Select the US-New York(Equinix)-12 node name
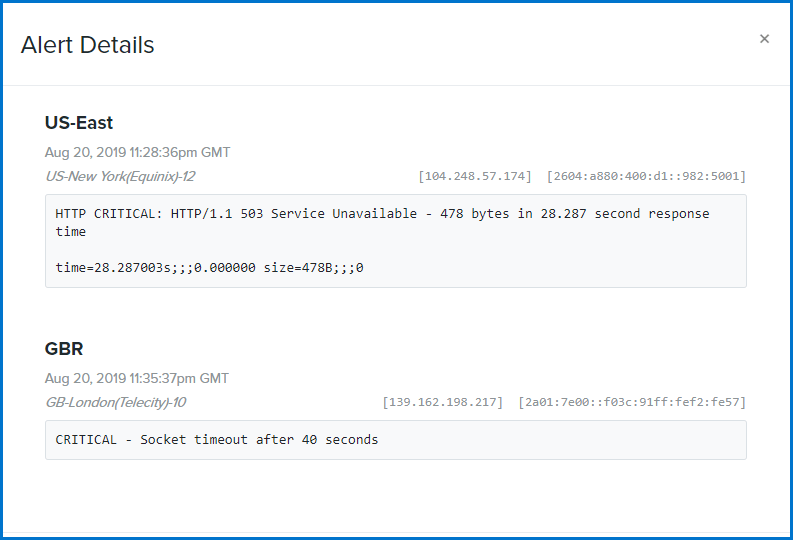The image size is (793, 540). 120,176
